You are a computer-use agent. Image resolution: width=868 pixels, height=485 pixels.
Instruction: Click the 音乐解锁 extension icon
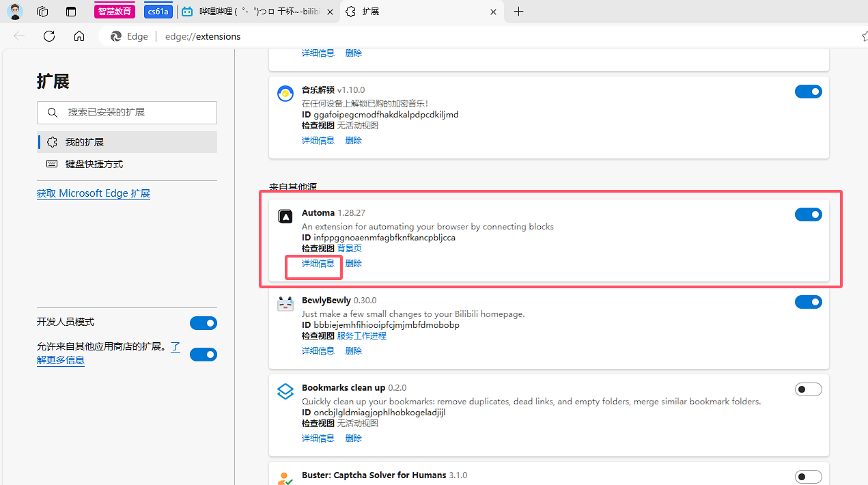click(285, 94)
